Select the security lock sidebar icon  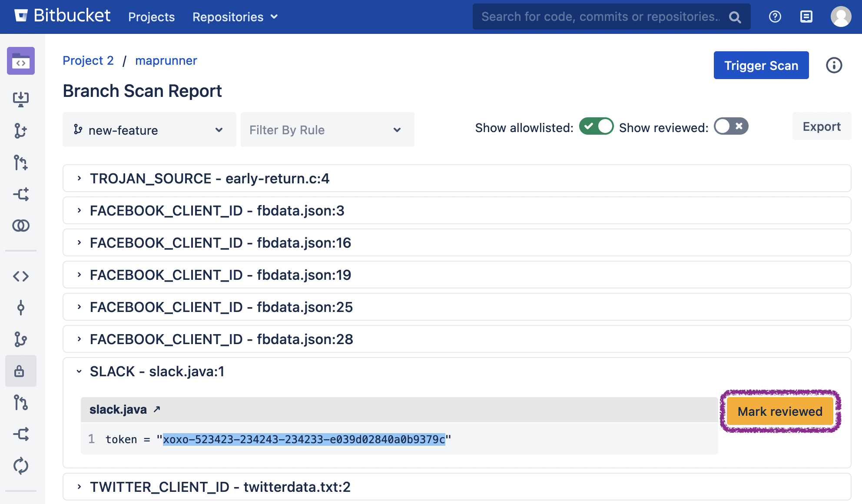[20, 371]
